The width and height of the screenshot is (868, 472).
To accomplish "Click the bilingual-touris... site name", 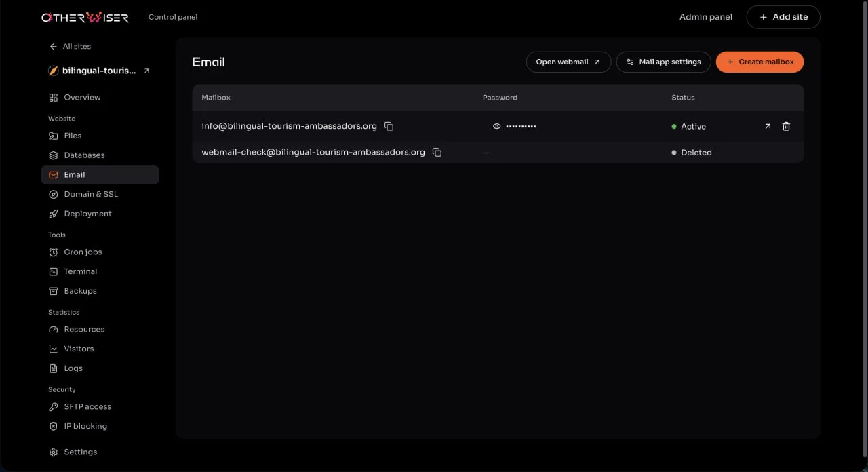I will coord(99,71).
